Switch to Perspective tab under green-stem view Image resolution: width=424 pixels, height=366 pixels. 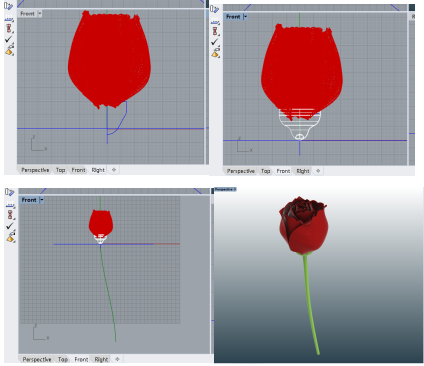(37, 359)
